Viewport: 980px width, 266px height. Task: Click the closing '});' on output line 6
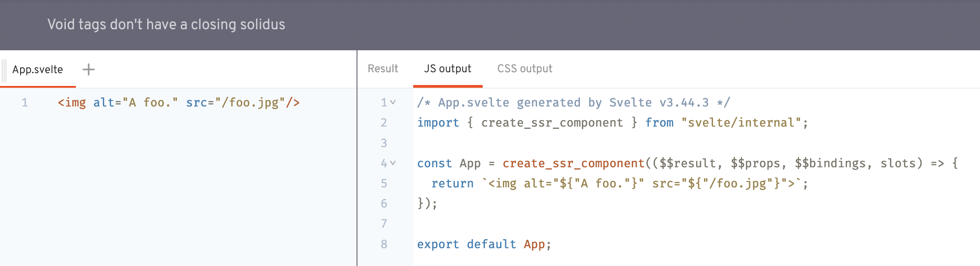click(427, 203)
